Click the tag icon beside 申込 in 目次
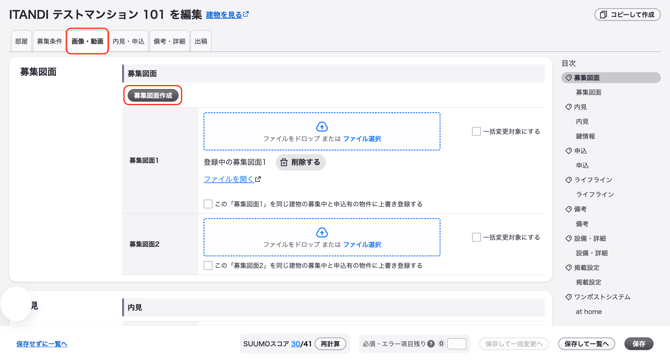 click(x=568, y=151)
